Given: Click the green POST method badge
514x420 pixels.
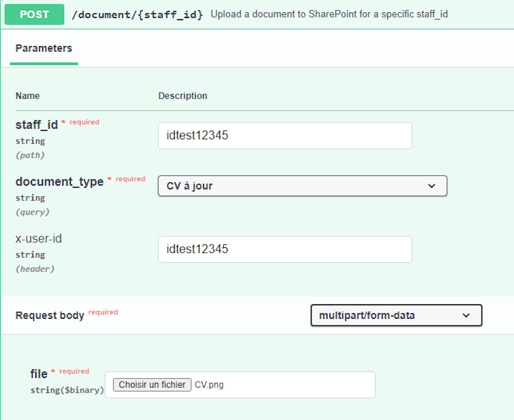Looking at the screenshot, I should click(34, 14).
